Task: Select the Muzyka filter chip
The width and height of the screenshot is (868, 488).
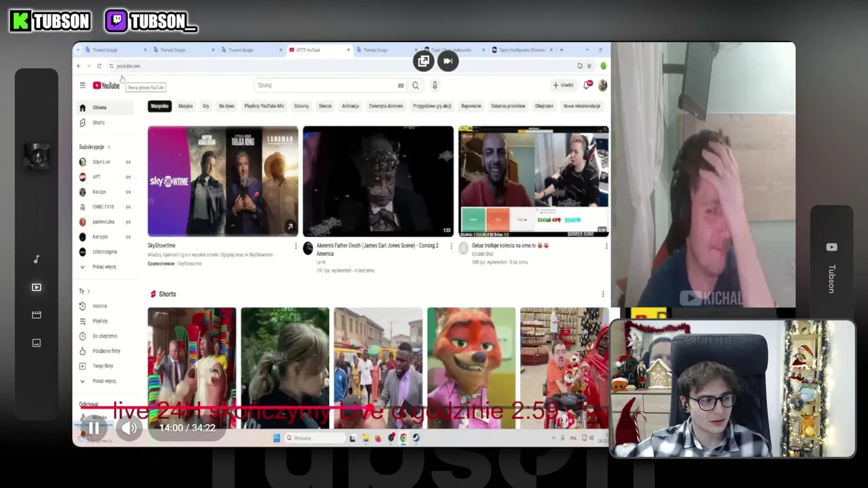Action: (185, 106)
